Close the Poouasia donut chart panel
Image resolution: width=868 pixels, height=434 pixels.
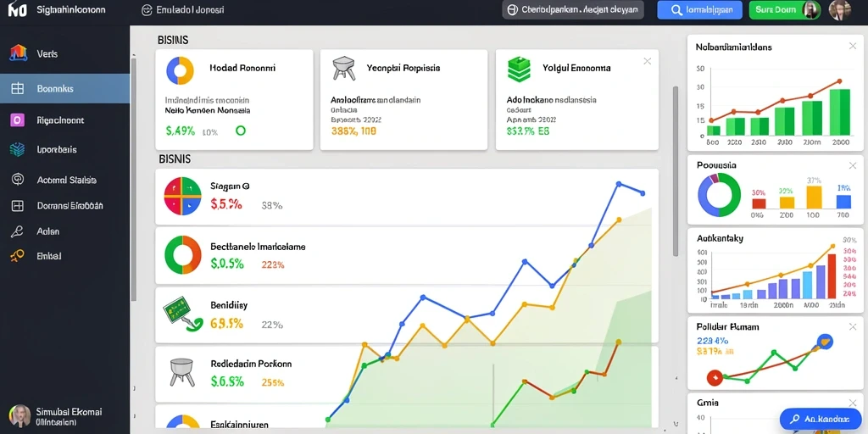[x=853, y=165]
